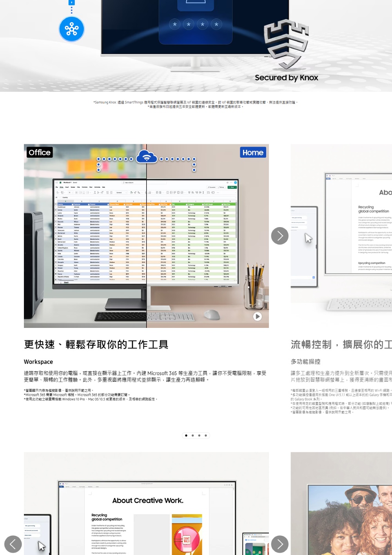Screen dimensions: 392x555
Task: Click the Knox shield logo
Action: pos(286,44)
